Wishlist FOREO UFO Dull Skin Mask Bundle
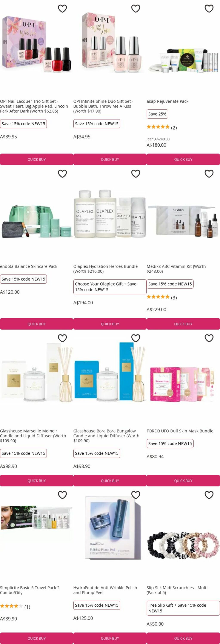This screenshot has height=644, width=220. (x=209, y=338)
